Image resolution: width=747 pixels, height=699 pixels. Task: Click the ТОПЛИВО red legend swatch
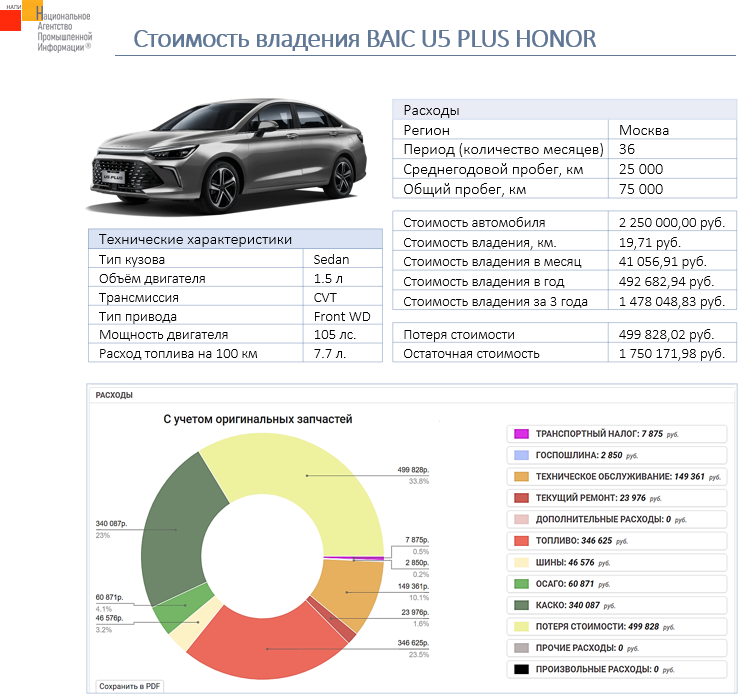(x=520, y=541)
